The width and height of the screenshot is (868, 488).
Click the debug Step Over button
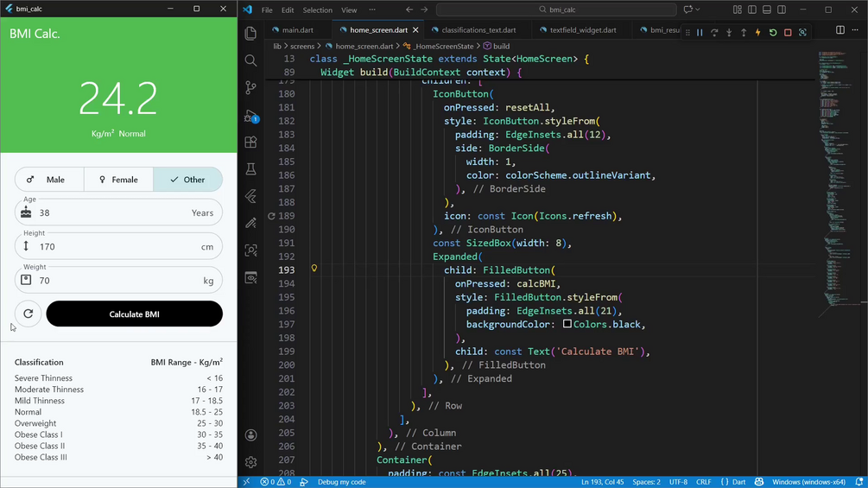(x=714, y=33)
